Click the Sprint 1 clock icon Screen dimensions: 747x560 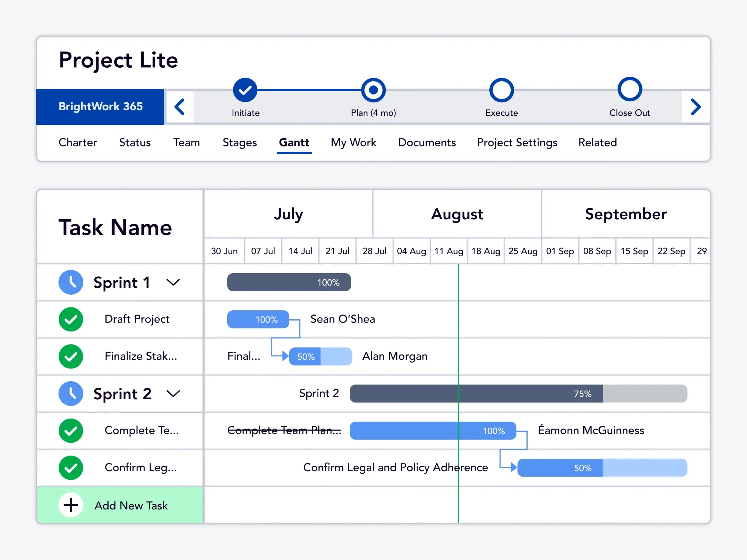(71, 282)
